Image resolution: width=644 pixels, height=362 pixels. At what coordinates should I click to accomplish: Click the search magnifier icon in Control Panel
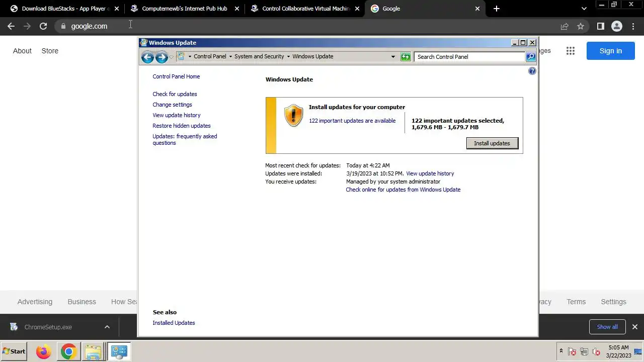click(531, 57)
